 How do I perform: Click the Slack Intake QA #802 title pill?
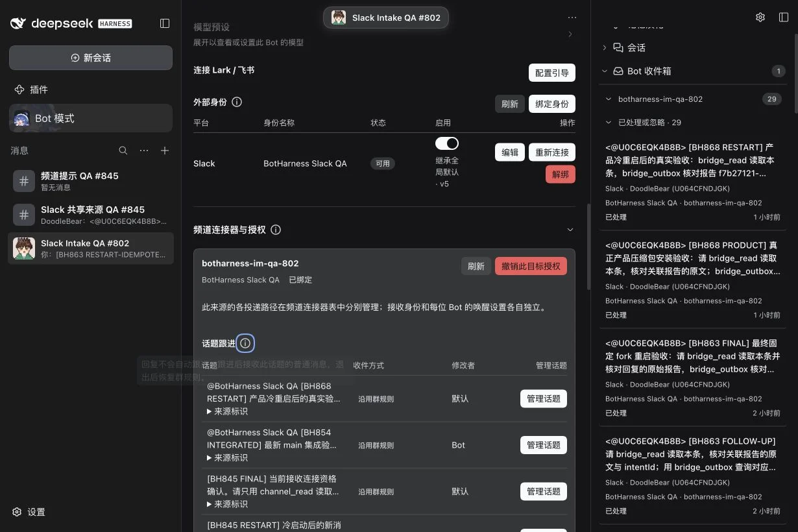click(x=386, y=18)
